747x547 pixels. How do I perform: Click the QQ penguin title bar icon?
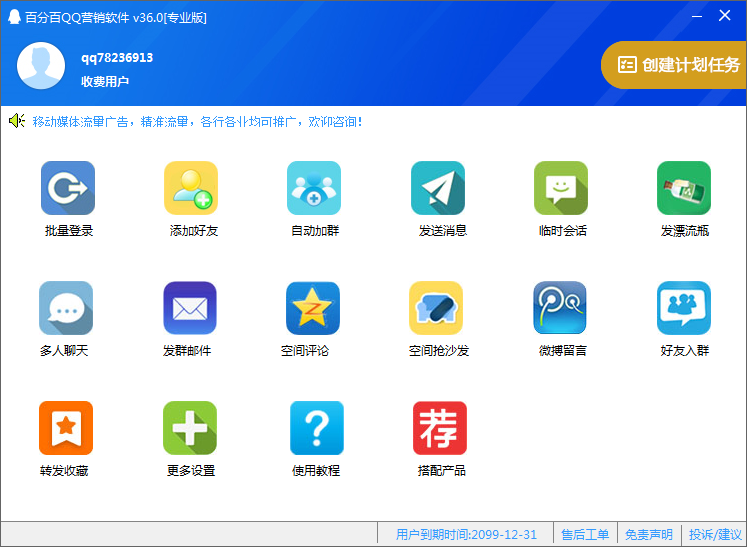tap(14, 17)
